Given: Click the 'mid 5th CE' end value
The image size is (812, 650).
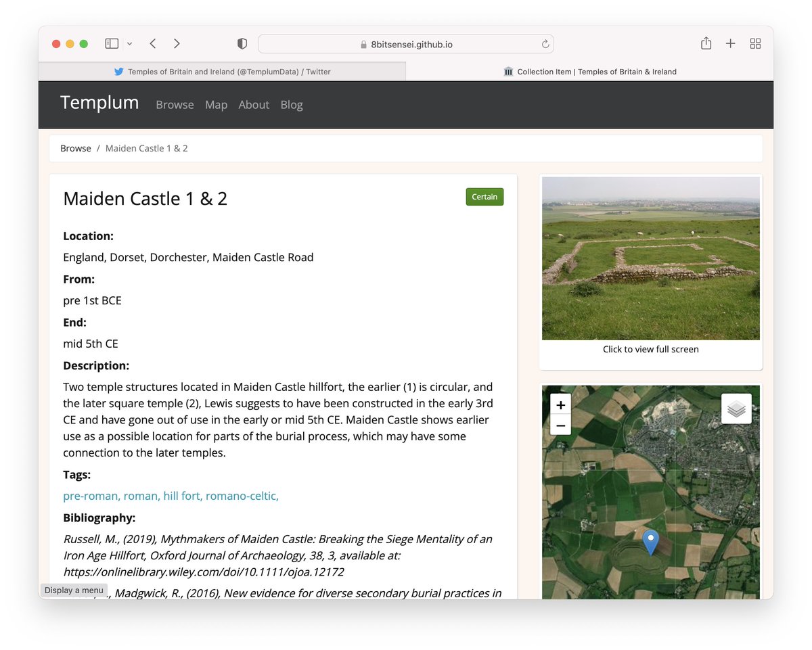Looking at the screenshot, I should click(91, 344).
